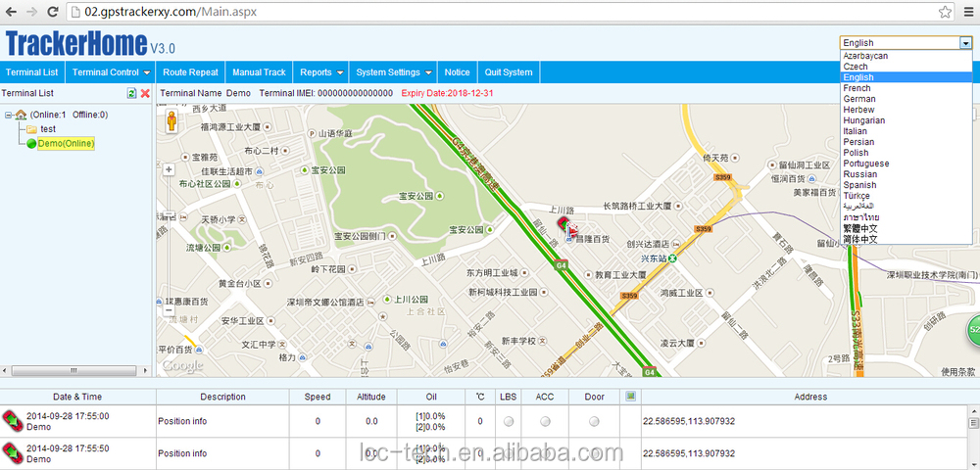Choose German in language list
Image resolution: width=980 pixels, height=470 pixels.
[906, 99]
